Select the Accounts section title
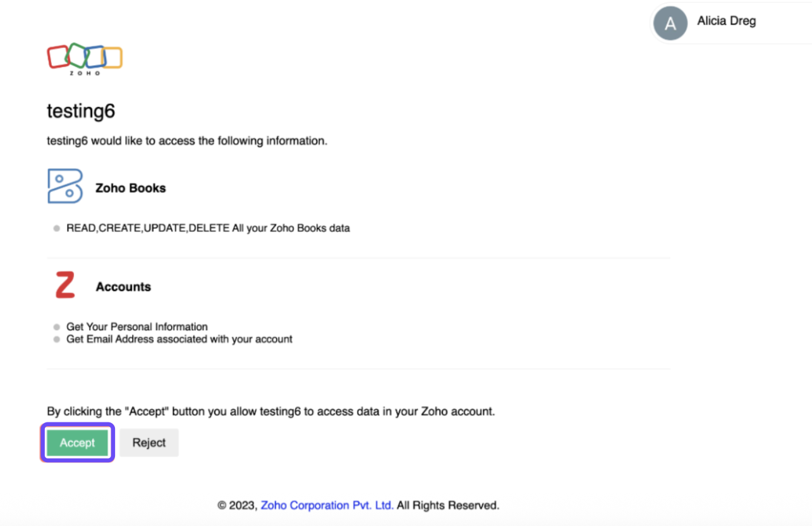Screen dimensions: 812x526 pyautogui.click(x=123, y=287)
